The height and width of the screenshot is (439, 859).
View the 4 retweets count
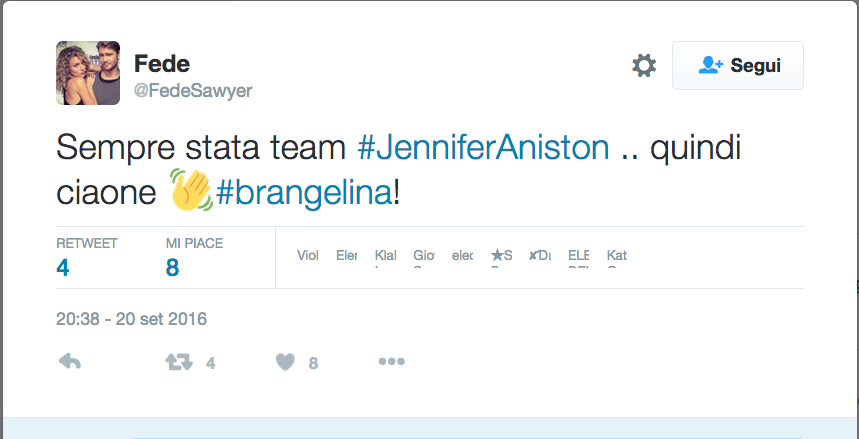[x=63, y=266]
